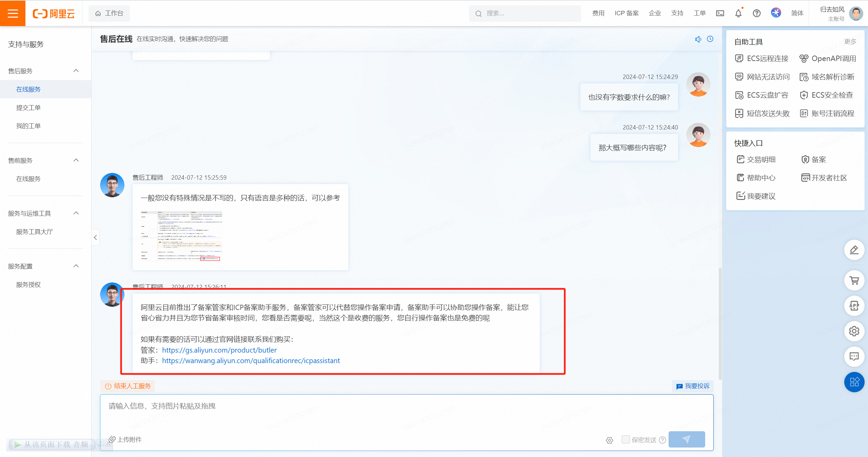The image size is (868, 457).
Task: Click the API floating icon
Action: point(854,306)
